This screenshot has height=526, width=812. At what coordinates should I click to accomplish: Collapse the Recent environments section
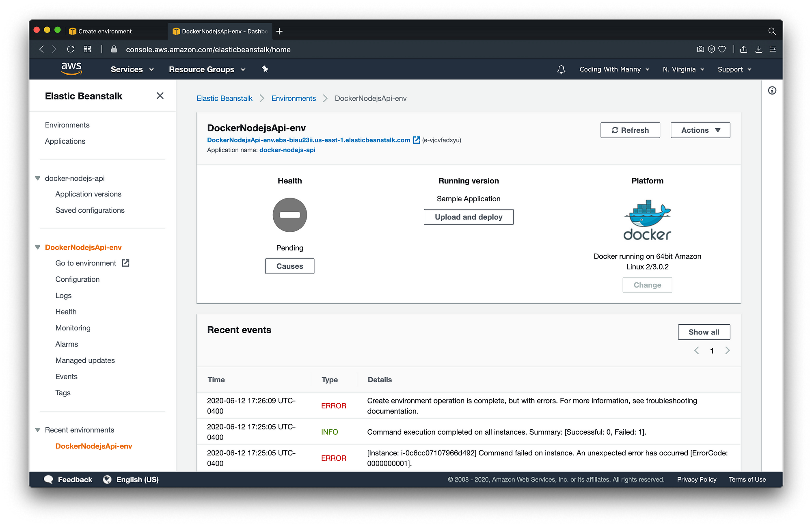pyautogui.click(x=38, y=430)
